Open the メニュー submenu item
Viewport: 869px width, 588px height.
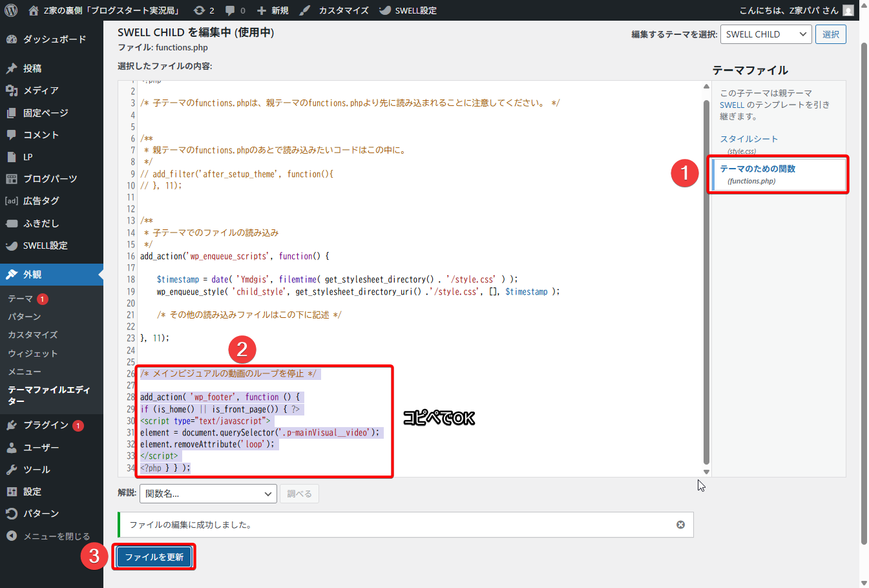[25, 372]
